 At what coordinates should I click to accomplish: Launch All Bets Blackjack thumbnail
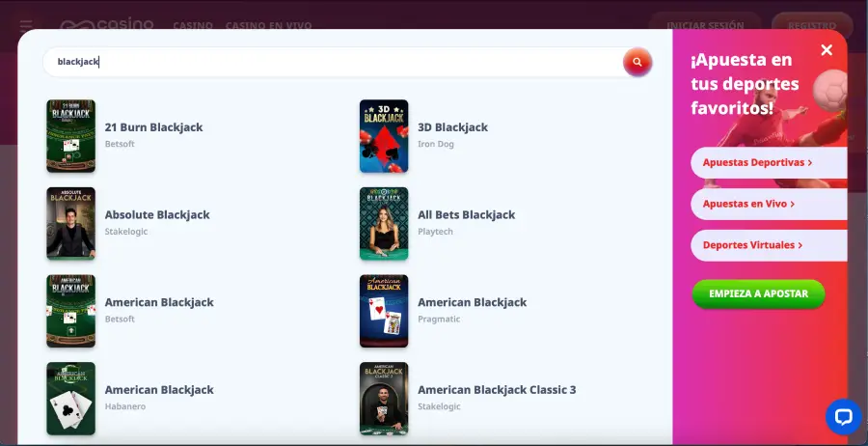coord(384,224)
